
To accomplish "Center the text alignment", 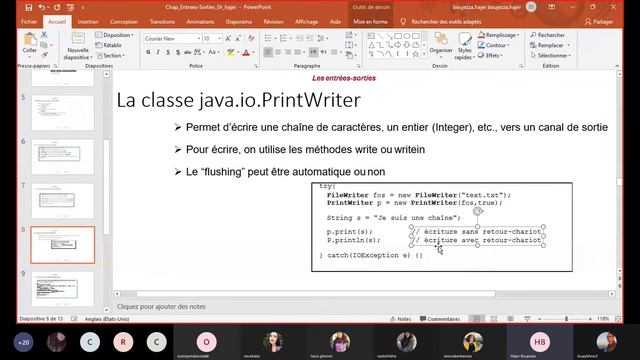I will click(x=278, y=52).
